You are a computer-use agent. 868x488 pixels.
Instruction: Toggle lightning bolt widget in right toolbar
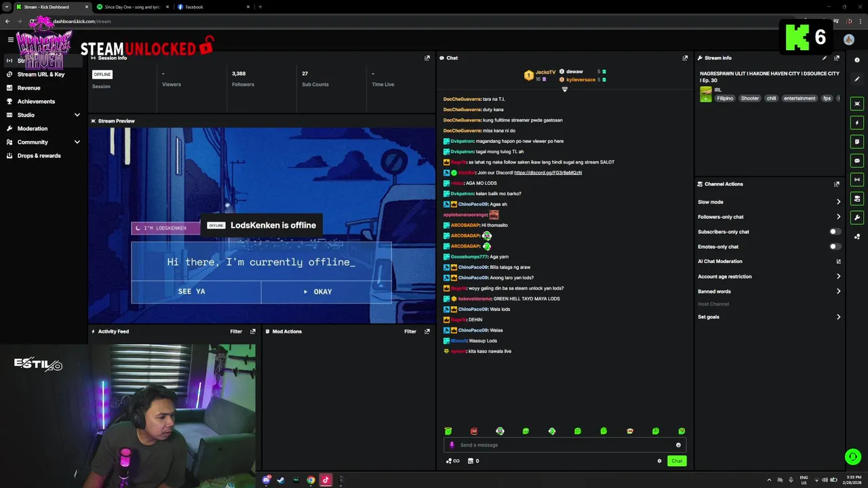(857, 123)
